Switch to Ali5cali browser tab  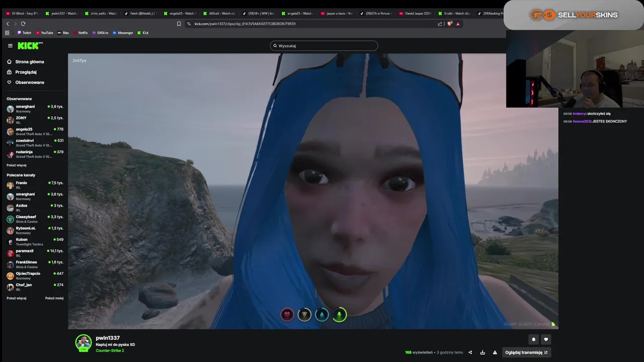[218, 14]
